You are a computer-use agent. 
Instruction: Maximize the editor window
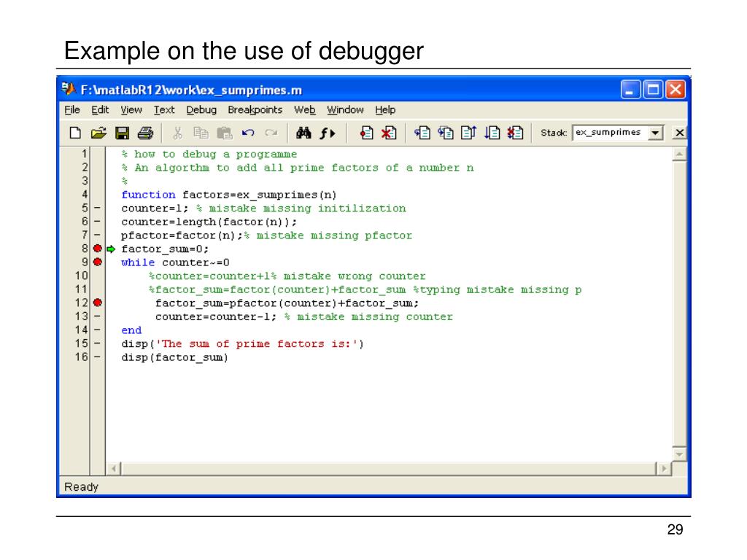point(653,90)
